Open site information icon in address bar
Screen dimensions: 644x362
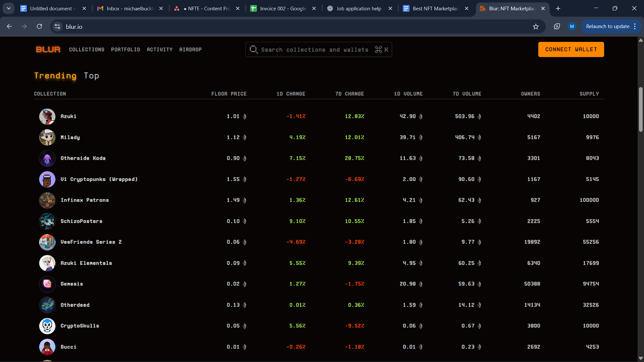tap(58, 27)
